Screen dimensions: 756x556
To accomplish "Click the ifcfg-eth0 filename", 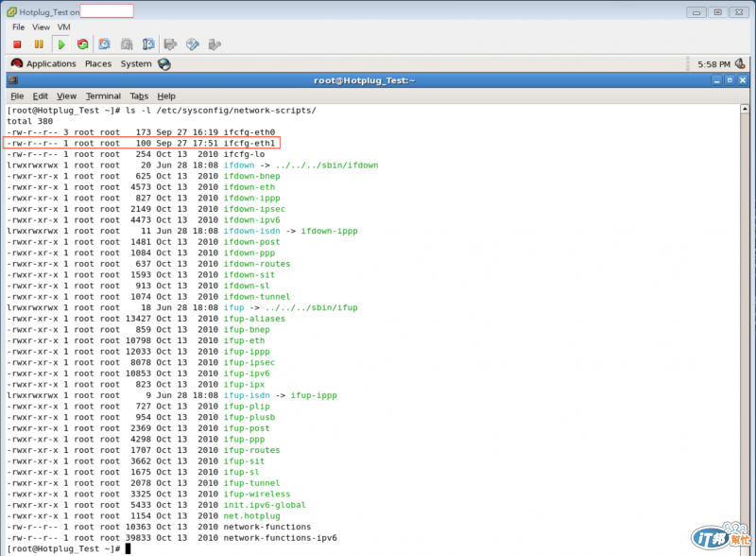I will coord(249,132).
